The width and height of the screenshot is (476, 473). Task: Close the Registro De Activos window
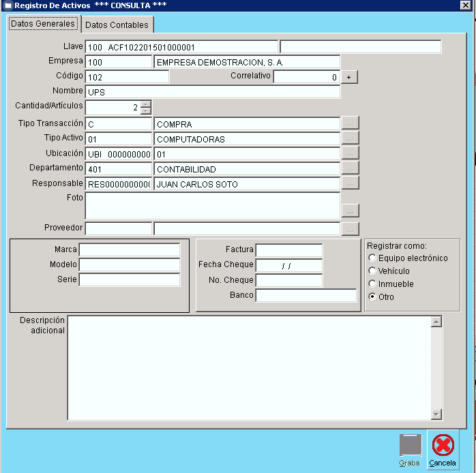[465, 5]
